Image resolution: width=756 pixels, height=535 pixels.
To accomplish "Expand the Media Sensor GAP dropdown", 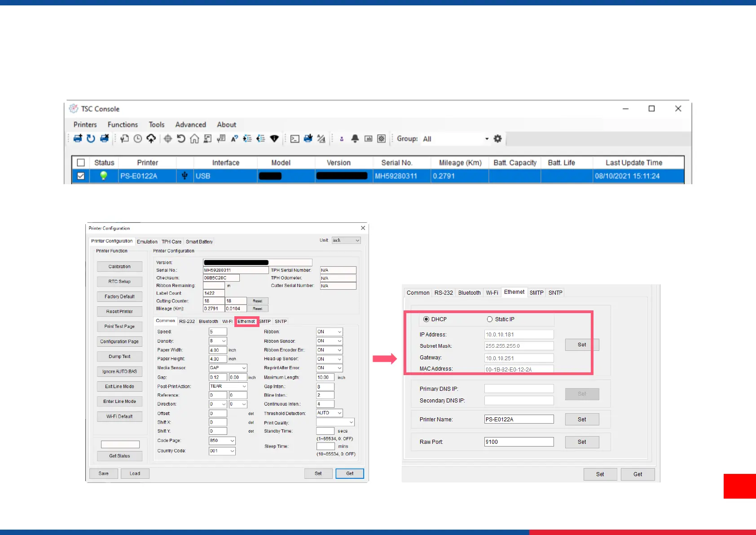I will [228, 368].
